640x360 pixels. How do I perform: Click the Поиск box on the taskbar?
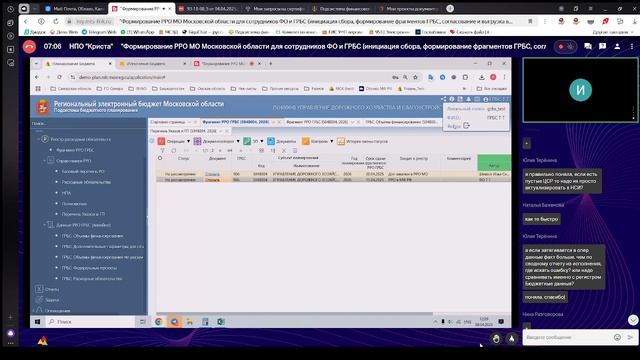91,322
